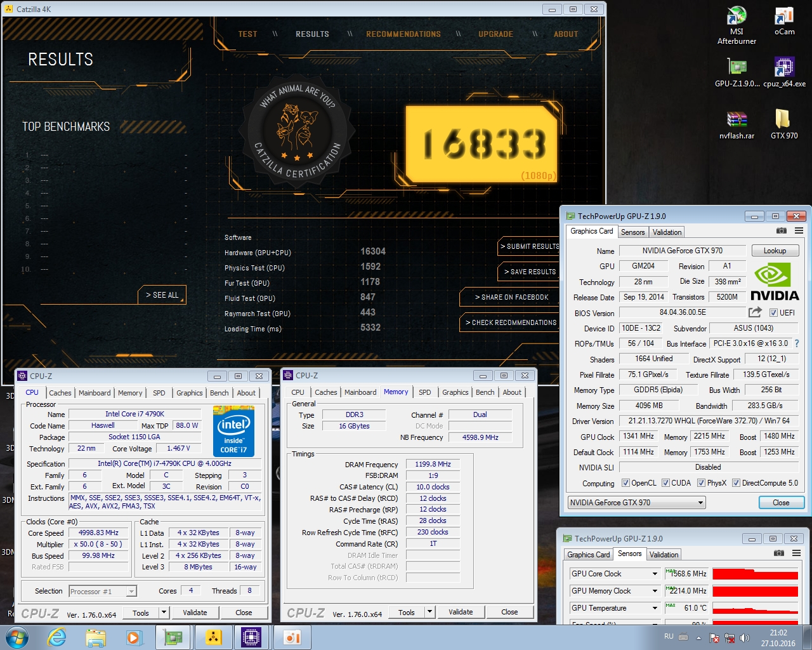Open Windows Explorer from taskbar
Image resolution: width=812 pixels, height=650 pixels.
95,637
